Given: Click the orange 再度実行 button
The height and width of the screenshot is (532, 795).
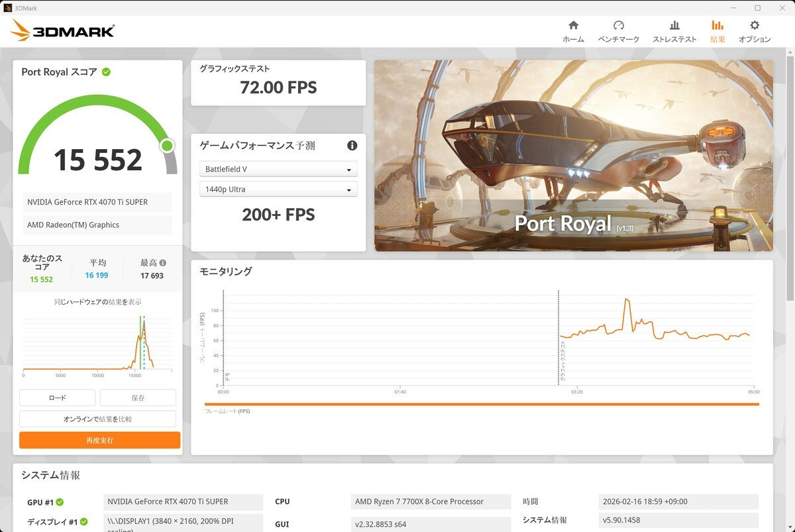Looking at the screenshot, I should [99, 440].
